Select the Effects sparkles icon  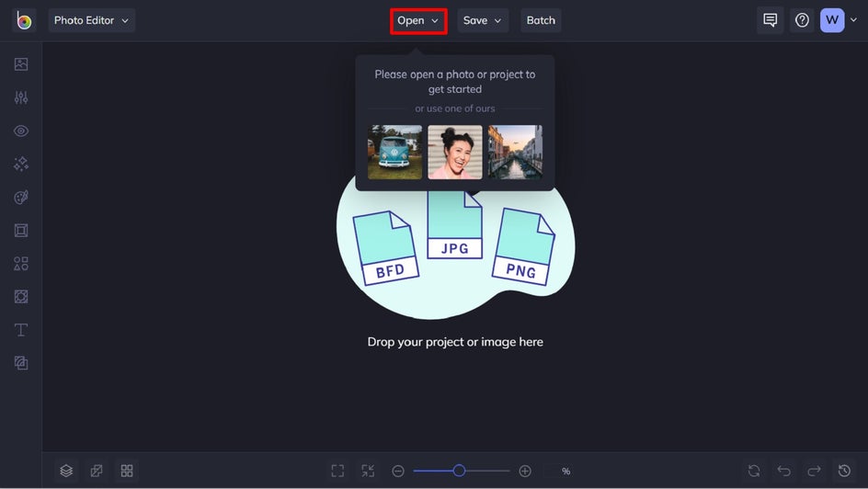click(x=21, y=164)
